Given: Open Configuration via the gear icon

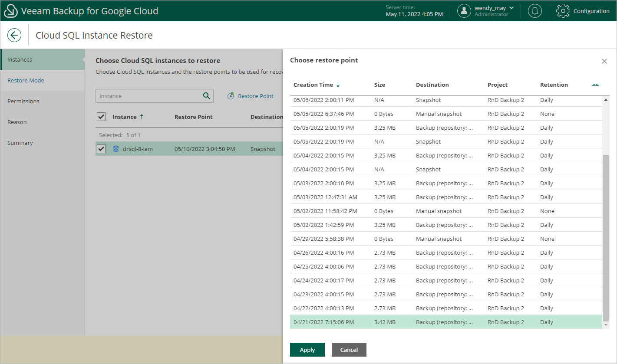Looking at the screenshot, I should pyautogui.click(x=563, y=11).
